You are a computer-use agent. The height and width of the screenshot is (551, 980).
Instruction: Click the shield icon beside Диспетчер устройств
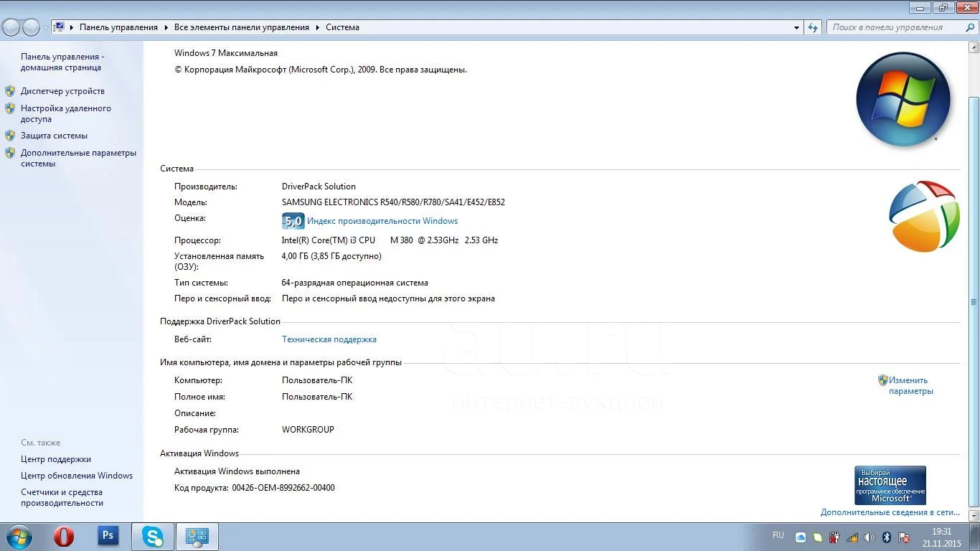(x=10, y=91)
